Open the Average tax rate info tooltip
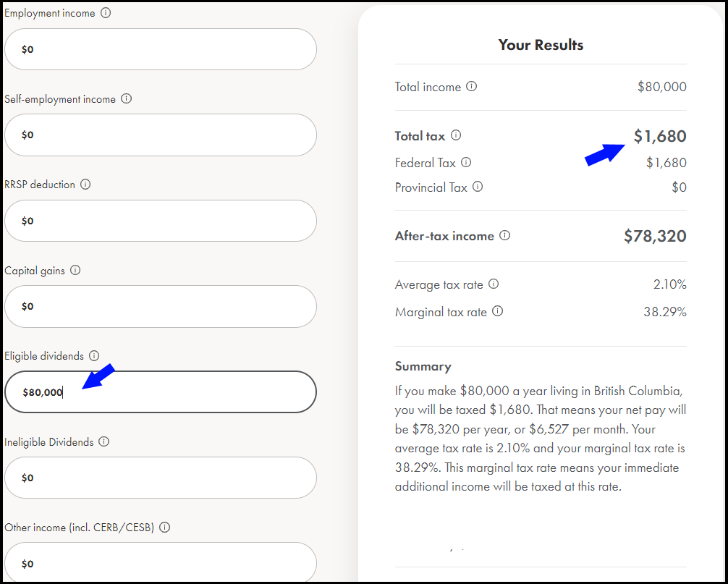 point(493,284)
